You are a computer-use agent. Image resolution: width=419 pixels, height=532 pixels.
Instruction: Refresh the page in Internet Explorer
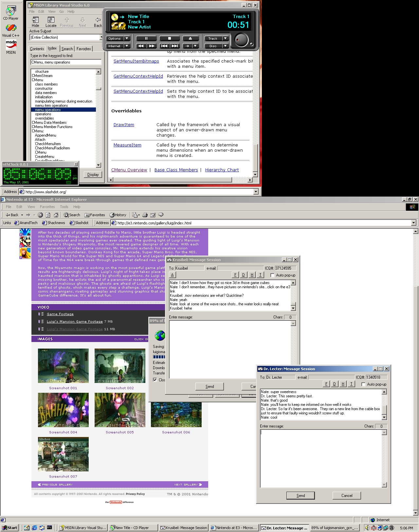[48, 215]
